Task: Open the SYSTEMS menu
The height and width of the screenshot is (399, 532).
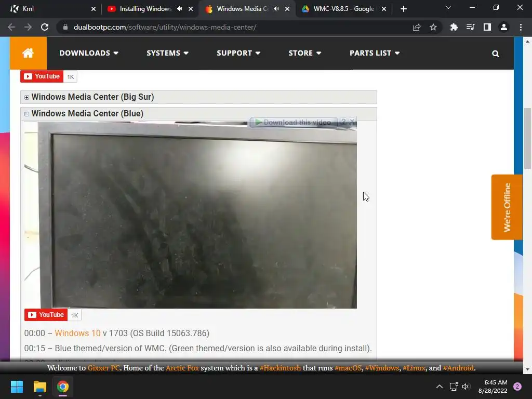Action: [x=167, y=53]
